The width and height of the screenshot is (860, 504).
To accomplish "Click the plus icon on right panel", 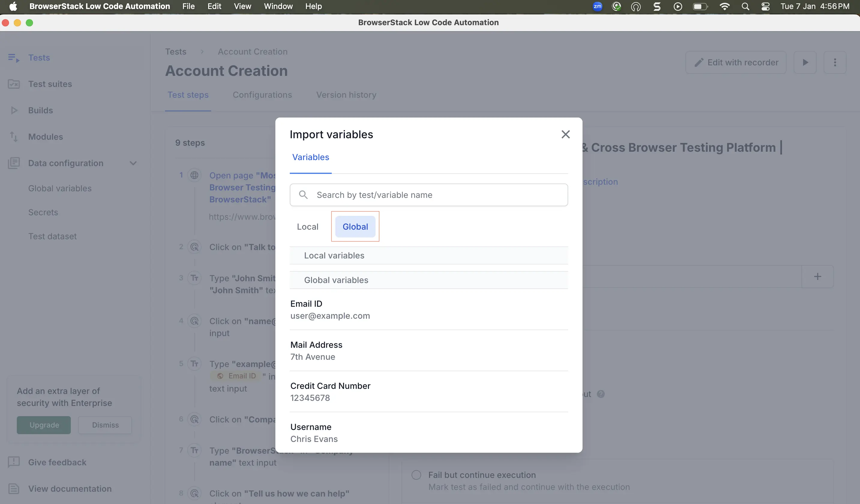I will coord(817,276).
